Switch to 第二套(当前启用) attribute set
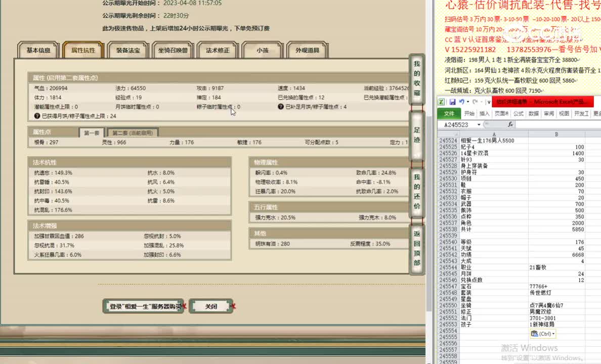Image resolution: width=601 pixels, height=364 pixels. click(x=133, y=133)
